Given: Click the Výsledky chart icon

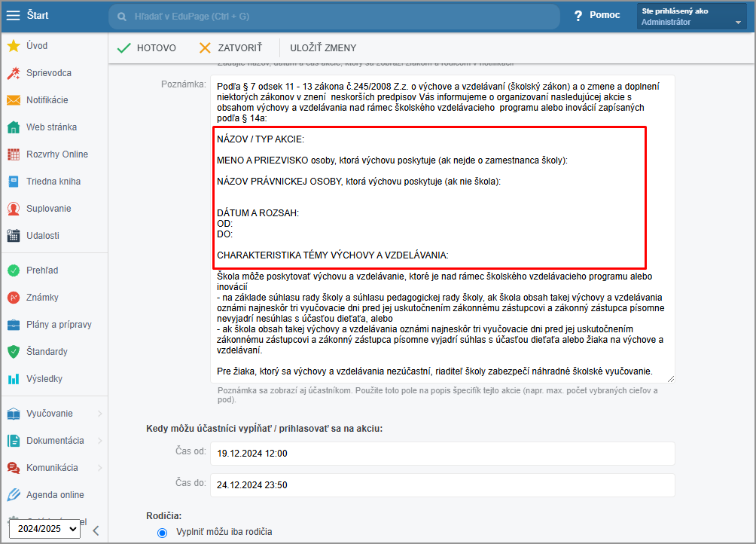Looking at the screenshot, I should [x=13, y=379].
